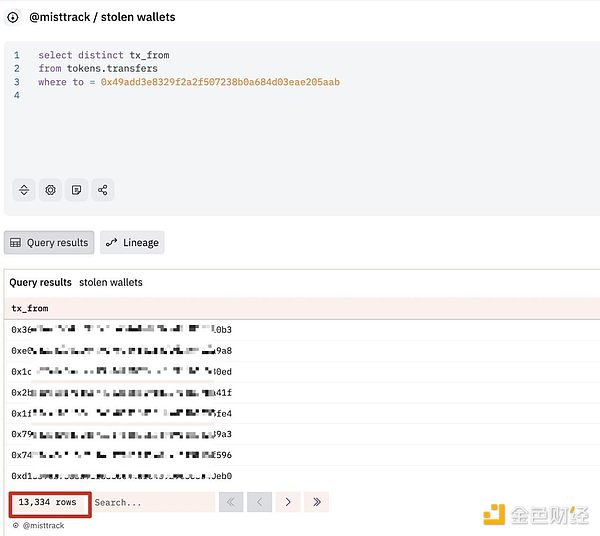Switch to the Lineage tab
Viewport: 600px width, 536px height.
point(132,243)
